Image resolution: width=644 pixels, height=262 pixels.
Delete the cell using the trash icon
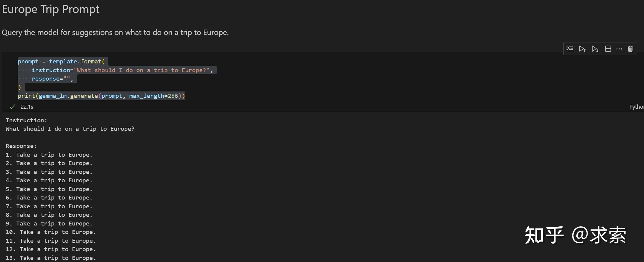(x=630, y=49)
